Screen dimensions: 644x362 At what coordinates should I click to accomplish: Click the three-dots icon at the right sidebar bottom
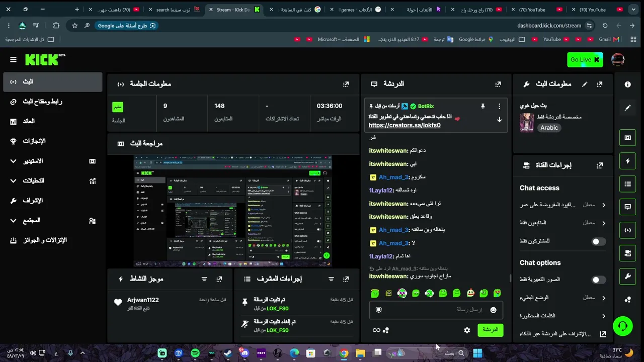[x=627, y=300]
